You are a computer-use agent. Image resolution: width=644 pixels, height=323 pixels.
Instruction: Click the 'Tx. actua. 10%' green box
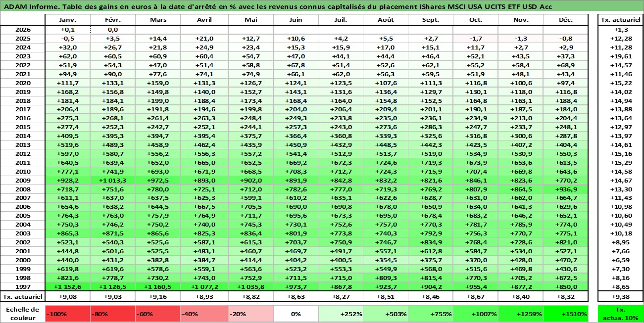click(x=621, y=314)
